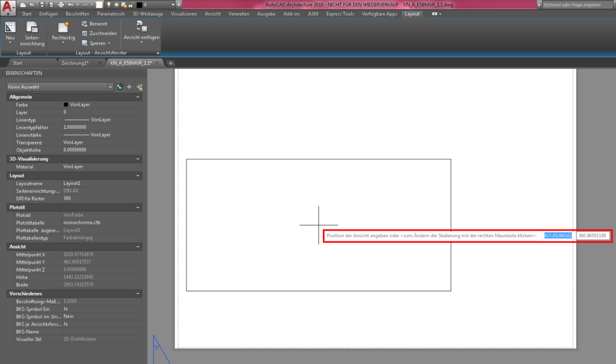Open the 3D-Werkzeuge ribbon tab
Viewport: 616px width, 364px height.
[x=148, y=14]
